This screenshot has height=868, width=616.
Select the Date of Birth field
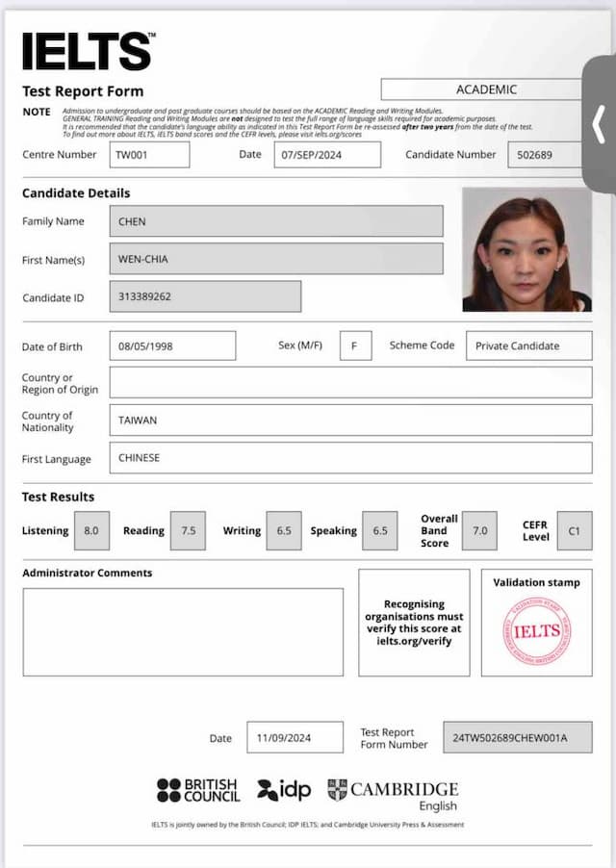[172, 345]
